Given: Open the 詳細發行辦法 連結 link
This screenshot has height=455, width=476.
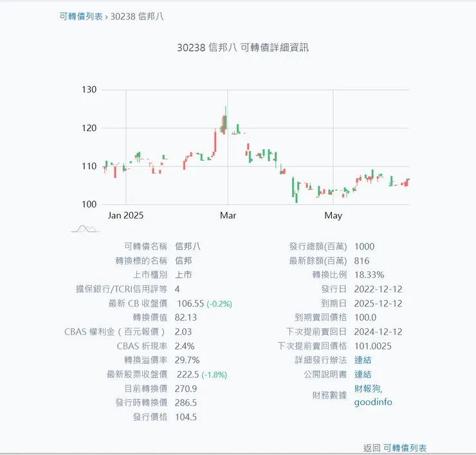Looking at the screenshot, I should [x=362, y=360].
